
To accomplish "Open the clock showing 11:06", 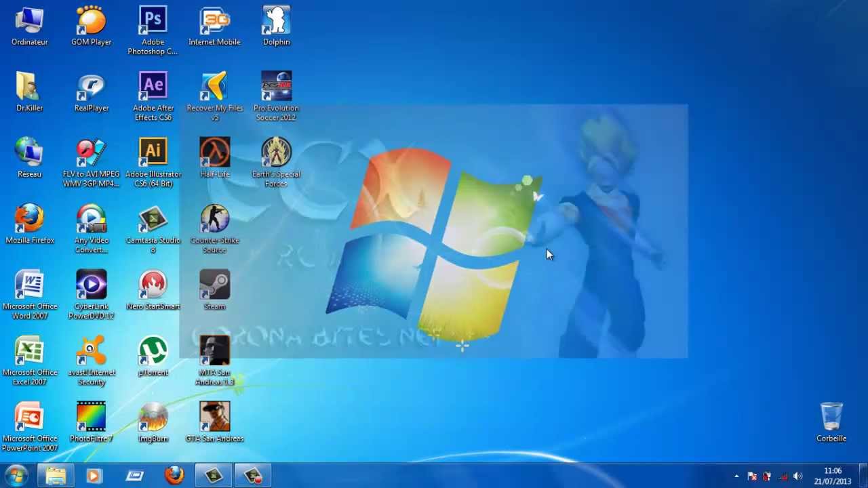I will (833, 476).
